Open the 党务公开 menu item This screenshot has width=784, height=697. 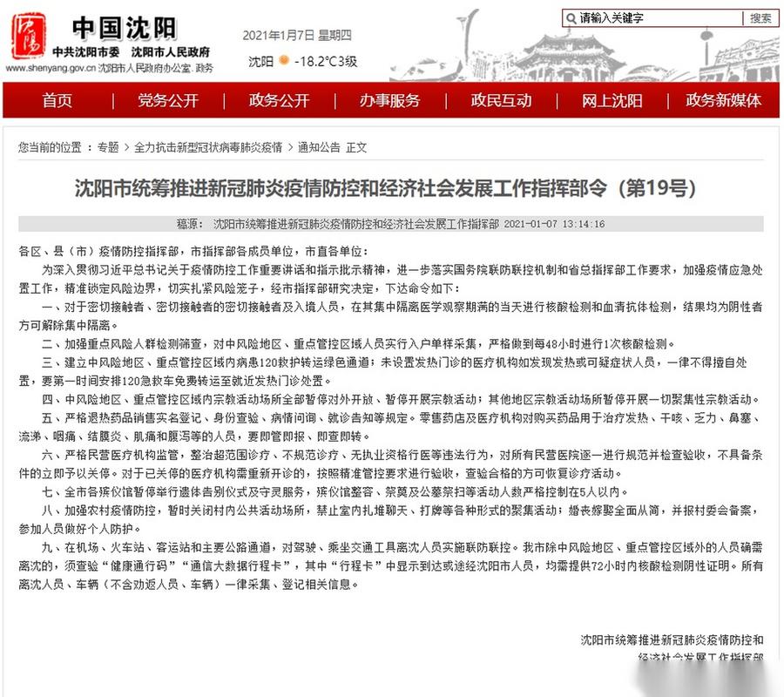tap(168, 100)
